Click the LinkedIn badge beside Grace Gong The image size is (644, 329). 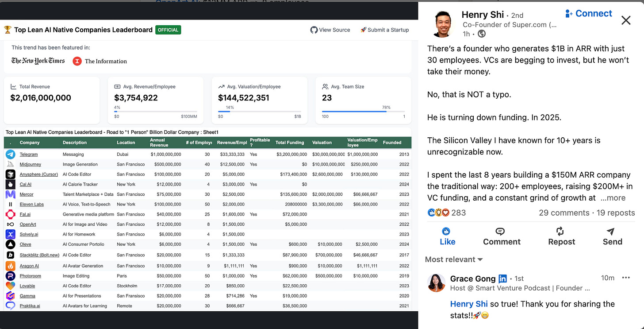point(502,279)
